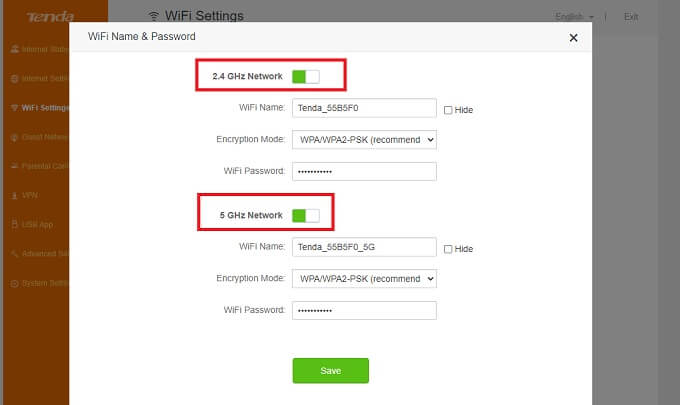Expand the 2.4 GHz Encryption Mode dropdown
Viewport: 680px width, 405px height.
[x=363, y=140]
